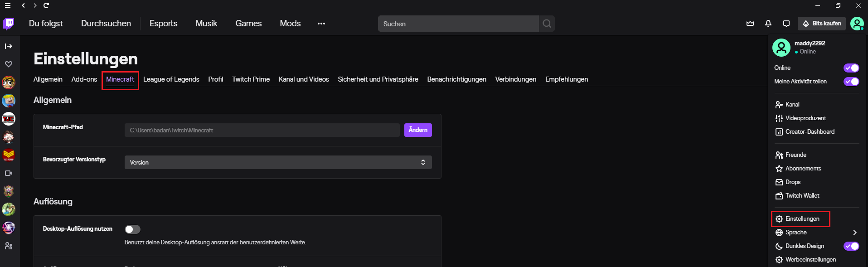
Task: Select the Minecraft settings tab
Action: (120, 79)
